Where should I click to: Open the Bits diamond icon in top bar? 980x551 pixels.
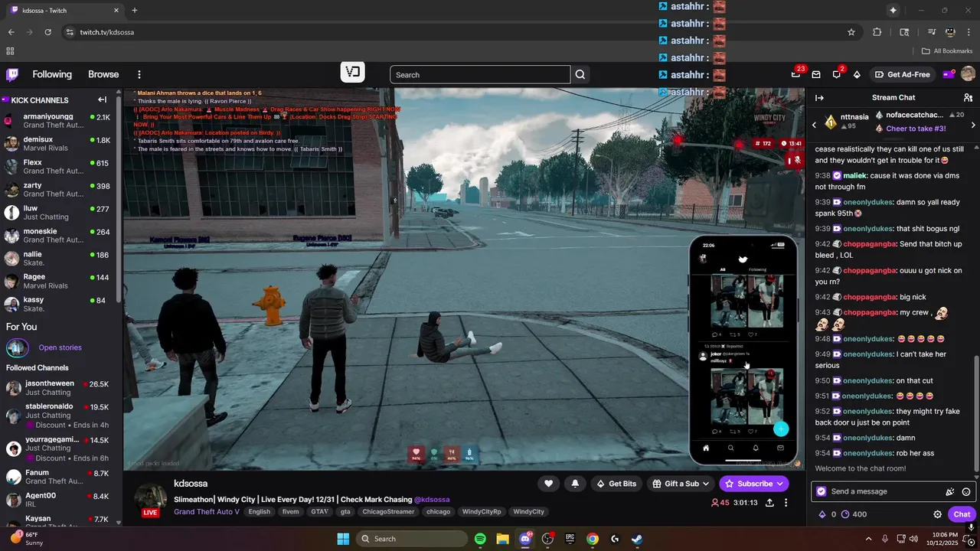click(x=857, y=74)
